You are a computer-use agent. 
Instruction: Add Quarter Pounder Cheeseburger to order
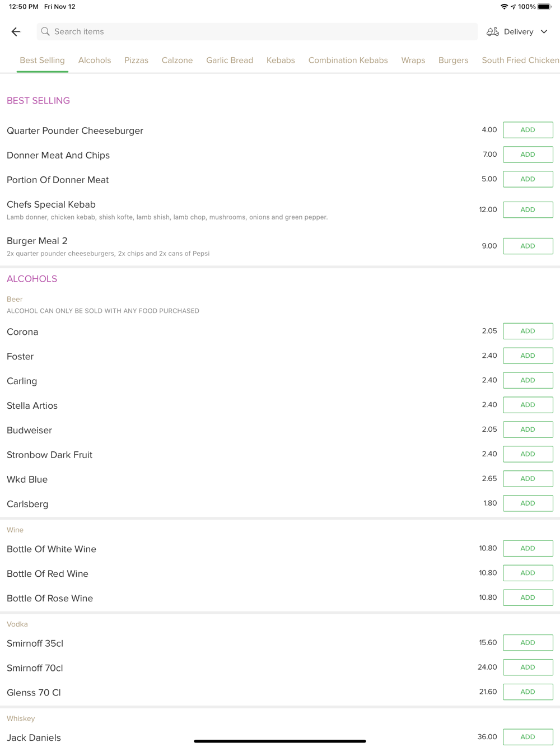528,130
